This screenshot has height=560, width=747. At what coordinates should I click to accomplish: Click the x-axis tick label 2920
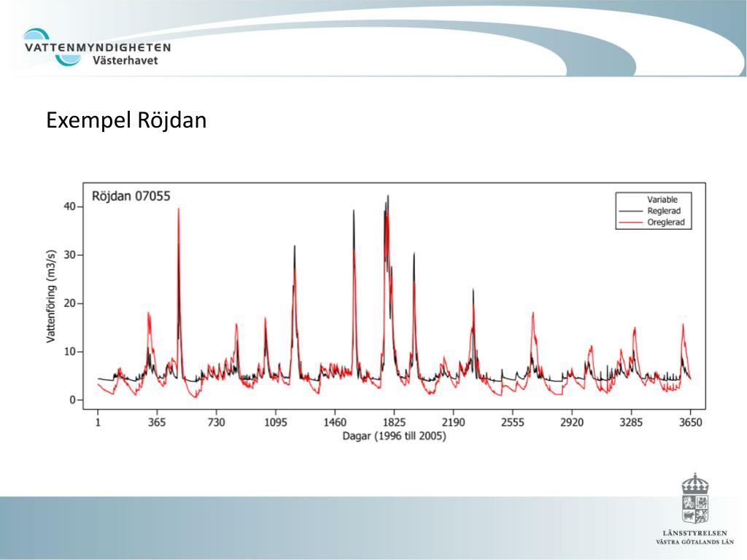pos(572,422)
